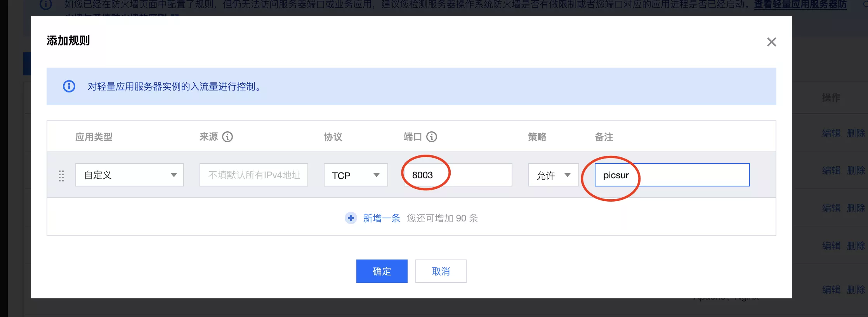The image size is (868, 317).
Task: Click the plus icon next to 新增一条
Action: click(351, 218)
